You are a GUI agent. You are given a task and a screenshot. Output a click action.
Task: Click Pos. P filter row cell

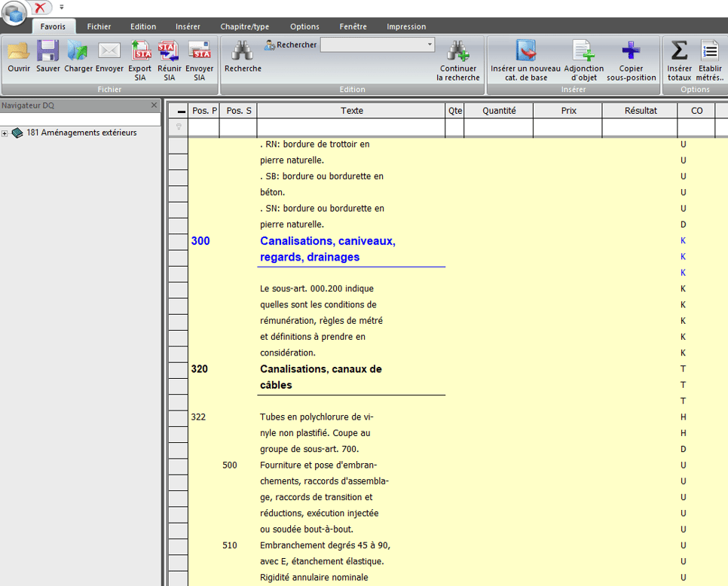point(203,127)
